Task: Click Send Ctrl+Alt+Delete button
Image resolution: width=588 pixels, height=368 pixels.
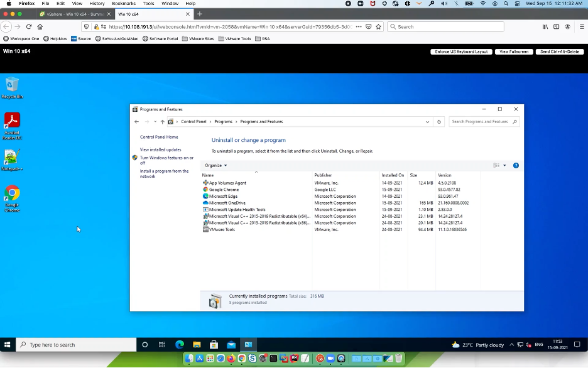Action: (x=559, y=51)
